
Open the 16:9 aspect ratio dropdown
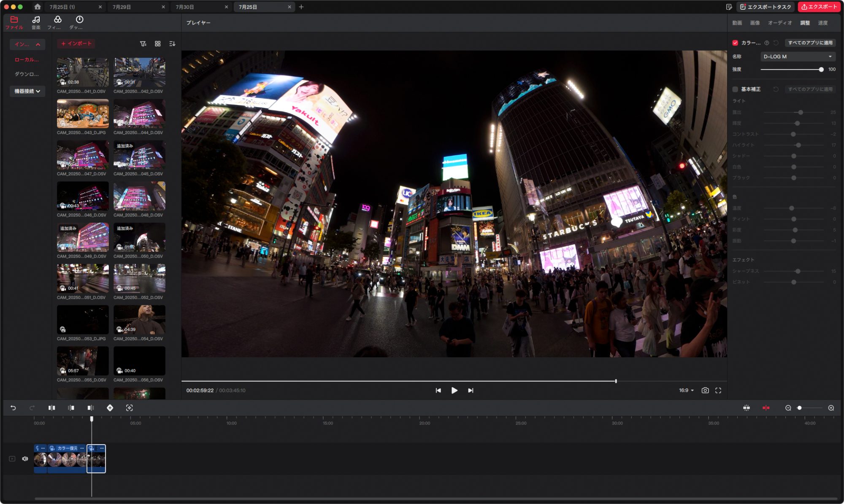[x=686, y=391]
